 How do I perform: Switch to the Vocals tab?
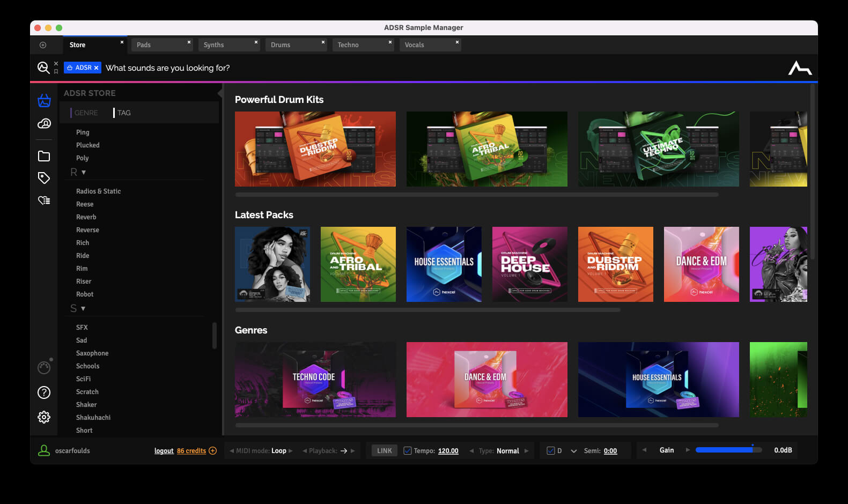pyautogui.click(x=430, y=45)
